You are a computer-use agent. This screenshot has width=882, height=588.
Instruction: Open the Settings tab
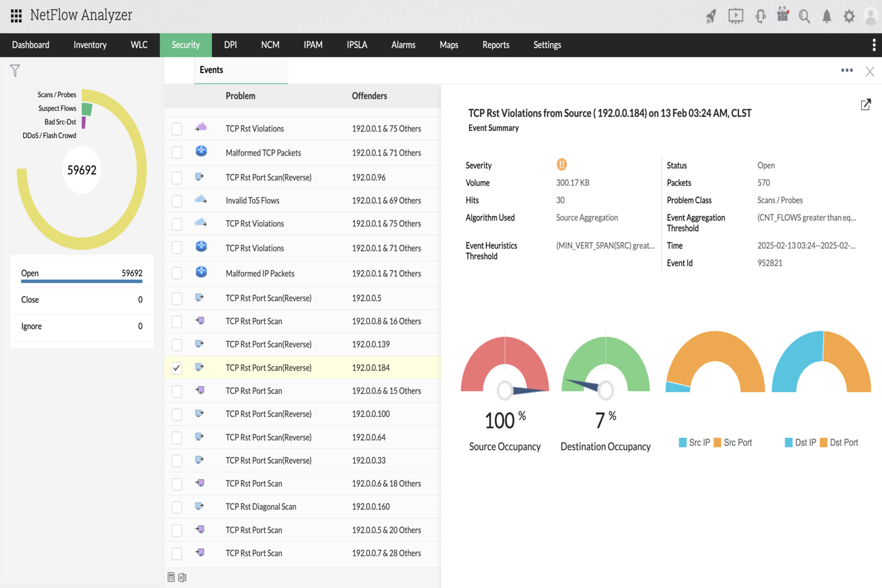coord(547,45)
